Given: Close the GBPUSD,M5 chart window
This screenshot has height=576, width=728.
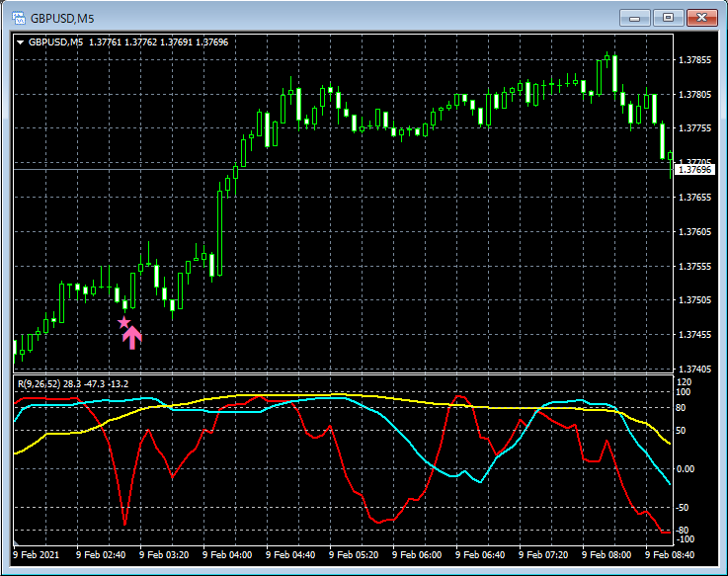Looking at the screenshot, I should pyautogui.click(x=702, y=18).
